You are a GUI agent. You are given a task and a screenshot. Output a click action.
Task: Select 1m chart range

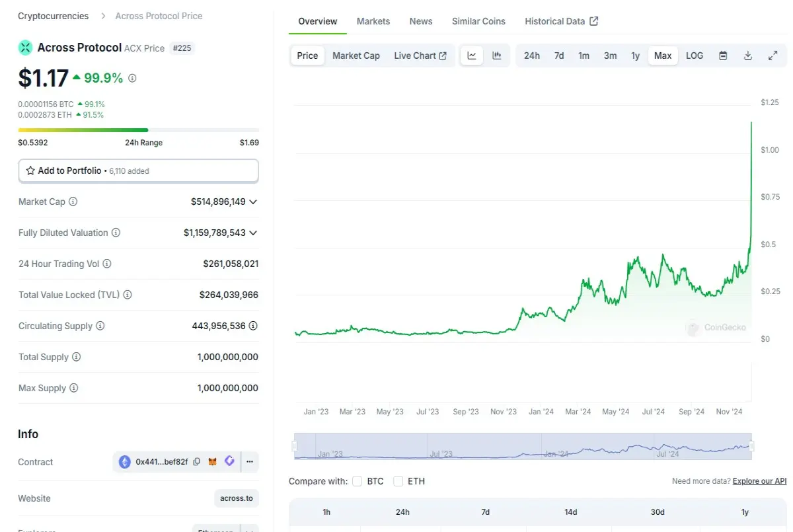click(584, 56)
